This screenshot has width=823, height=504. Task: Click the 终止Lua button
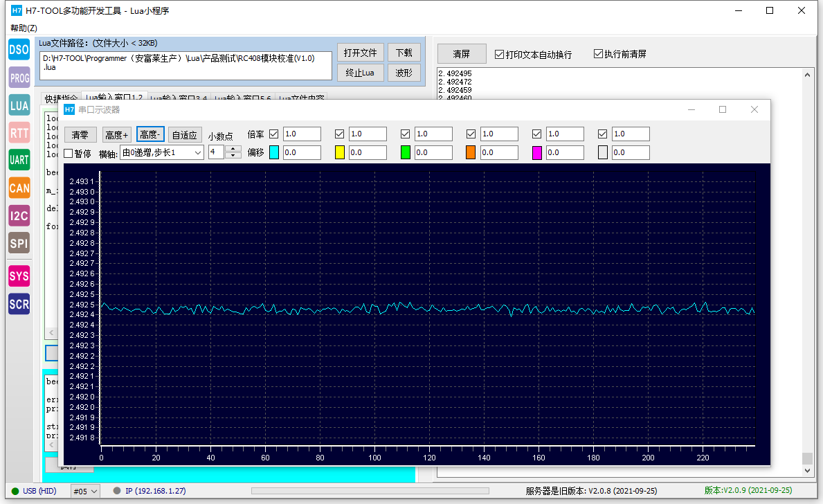pyautogui.click(x=360, y=73)
